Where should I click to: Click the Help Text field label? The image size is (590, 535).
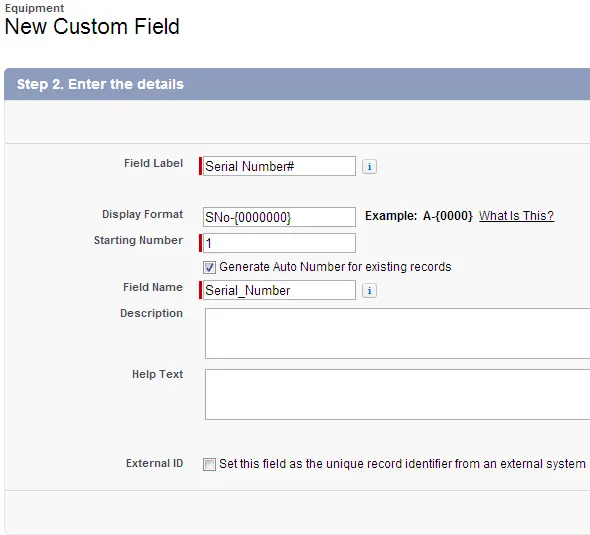coord(157,374)
